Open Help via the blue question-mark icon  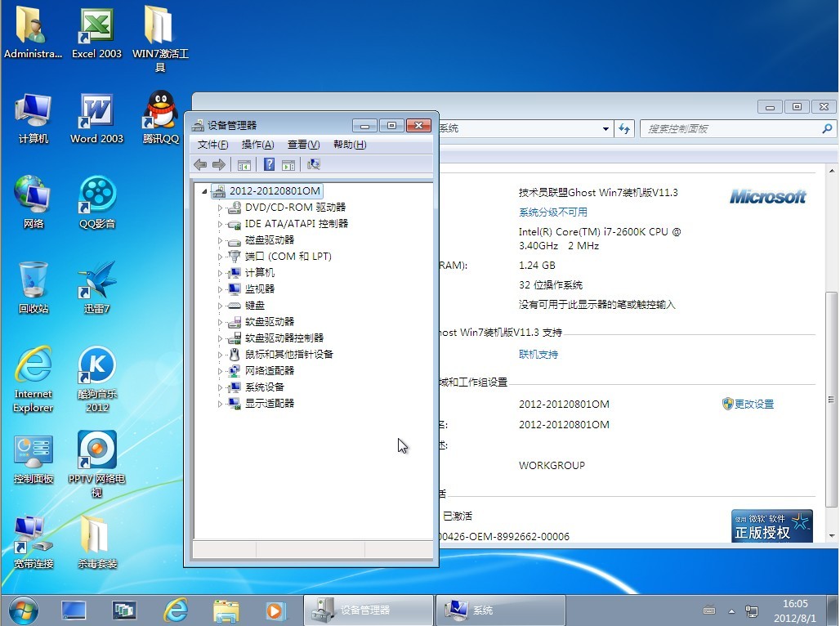(269, 164)
